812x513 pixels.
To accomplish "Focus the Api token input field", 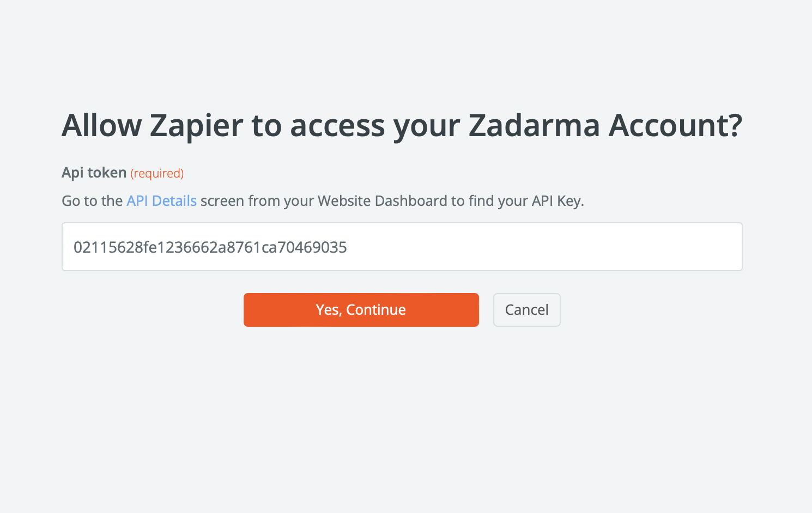I will point(402,247).
